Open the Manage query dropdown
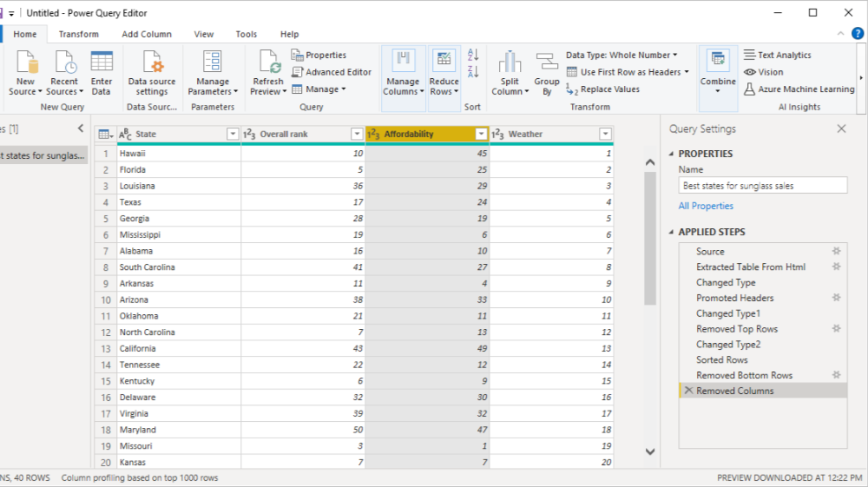 319,89
